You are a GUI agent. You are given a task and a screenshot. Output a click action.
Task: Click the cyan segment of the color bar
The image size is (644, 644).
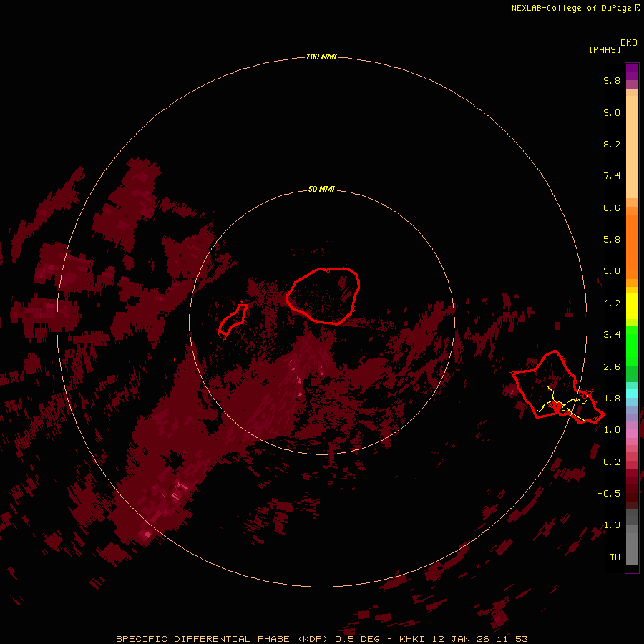(x=632, y=394)
